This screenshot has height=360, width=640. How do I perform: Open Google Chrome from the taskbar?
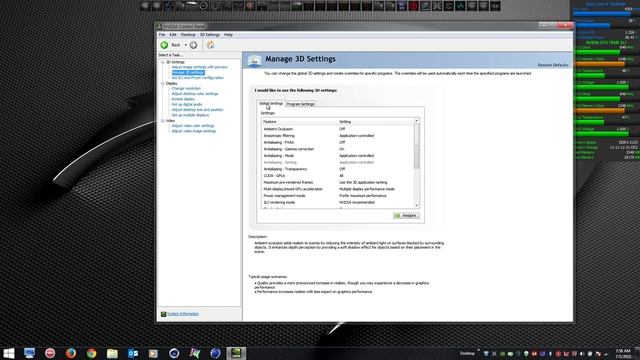(91, 353)
